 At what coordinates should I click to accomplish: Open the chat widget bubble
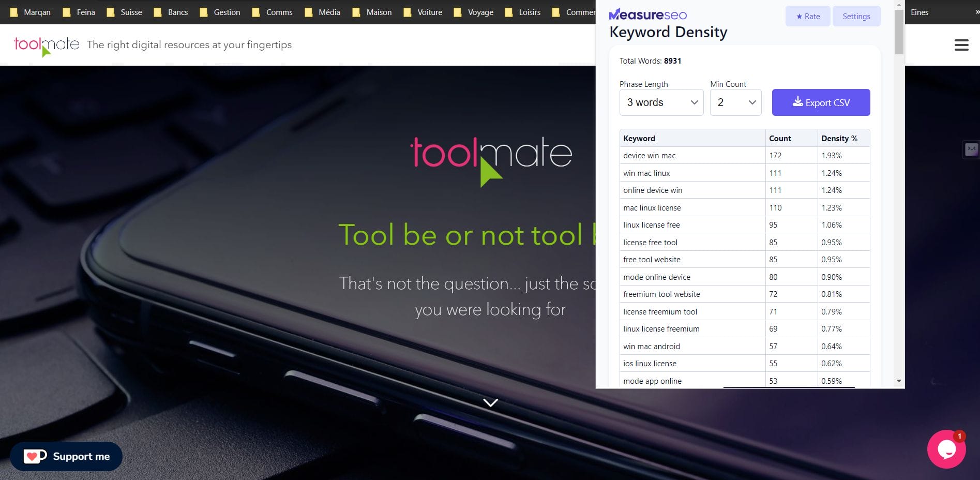coord(947,449)
